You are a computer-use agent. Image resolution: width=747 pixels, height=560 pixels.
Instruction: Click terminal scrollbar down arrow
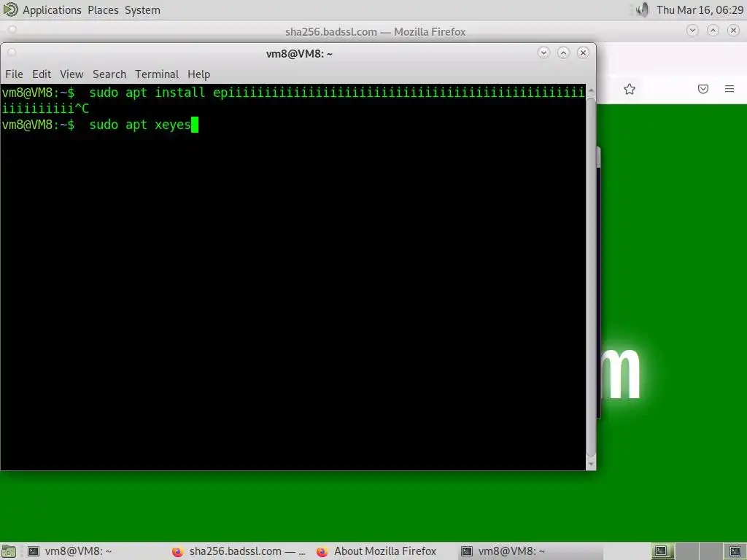click(591, 464)
